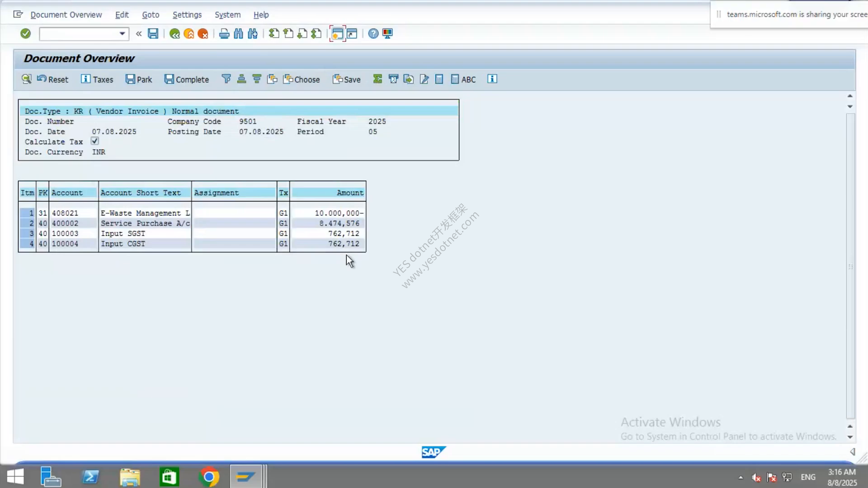Click the green Back arrow icon
This screenshot has height=488, width=868.
click(x=175, y=33)
